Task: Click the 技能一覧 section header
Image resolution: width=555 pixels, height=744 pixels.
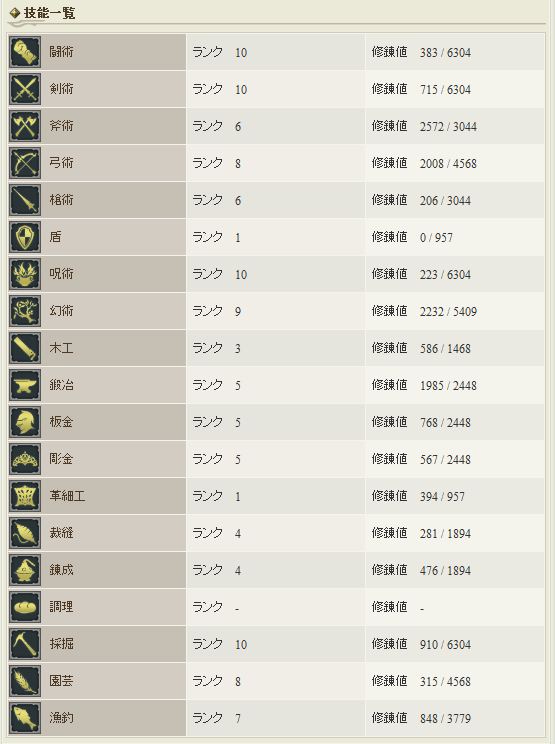Action: 49,13
